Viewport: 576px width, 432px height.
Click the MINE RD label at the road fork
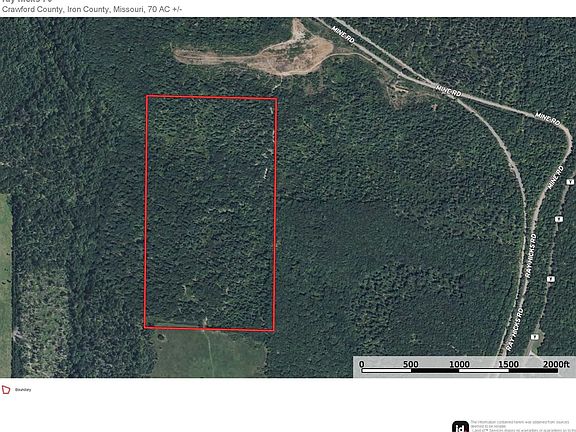pos(448,91)
